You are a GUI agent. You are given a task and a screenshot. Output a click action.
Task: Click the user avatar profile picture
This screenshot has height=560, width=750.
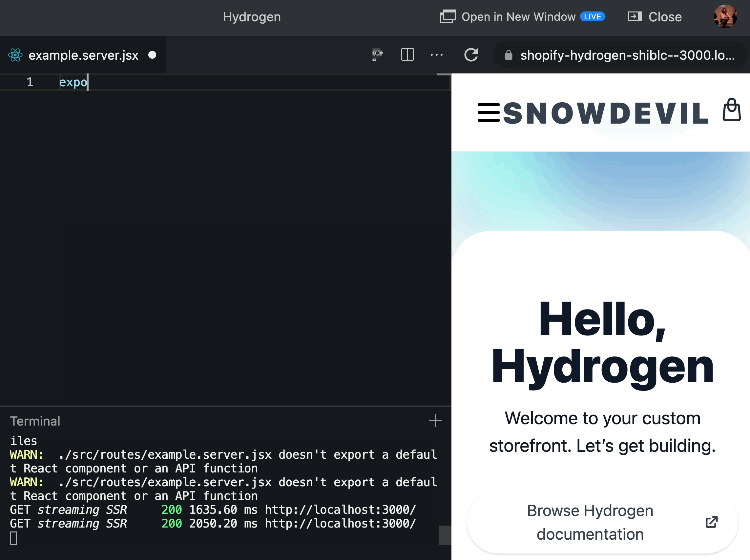tap(725, 16)
